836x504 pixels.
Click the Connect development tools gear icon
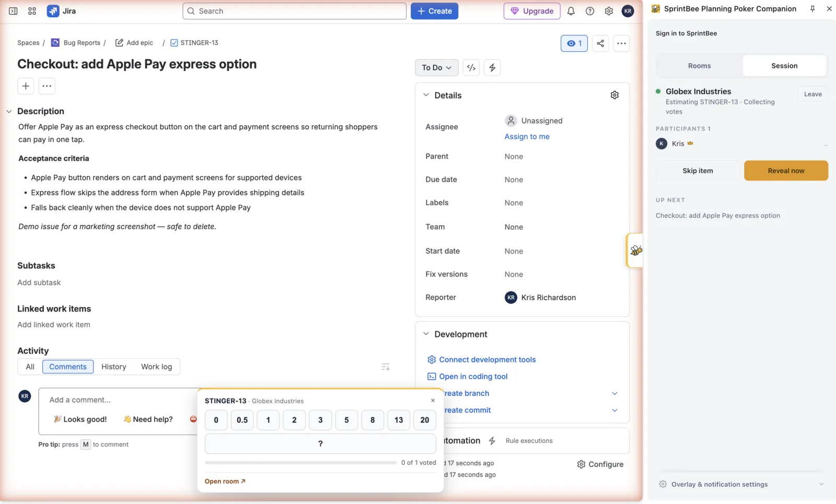point(432,359)
